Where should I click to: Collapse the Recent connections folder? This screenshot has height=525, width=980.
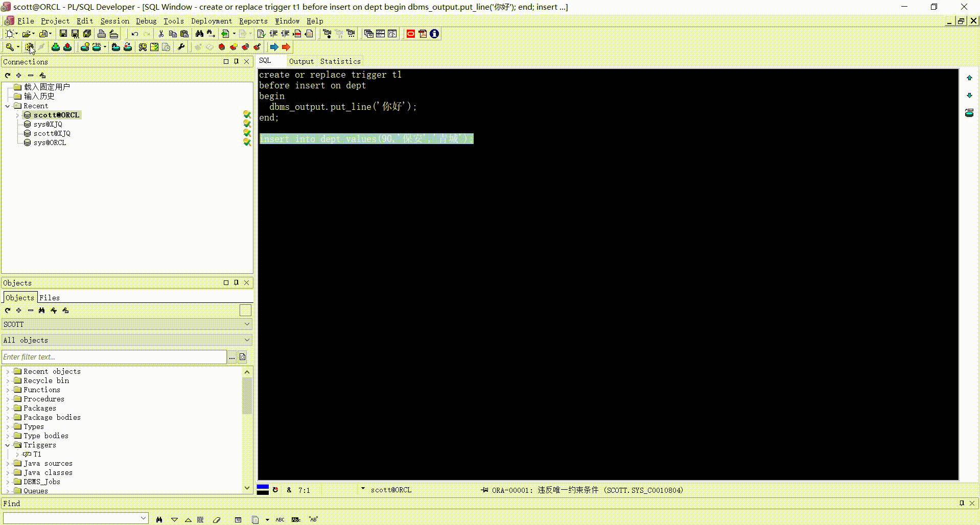[8, 106]
